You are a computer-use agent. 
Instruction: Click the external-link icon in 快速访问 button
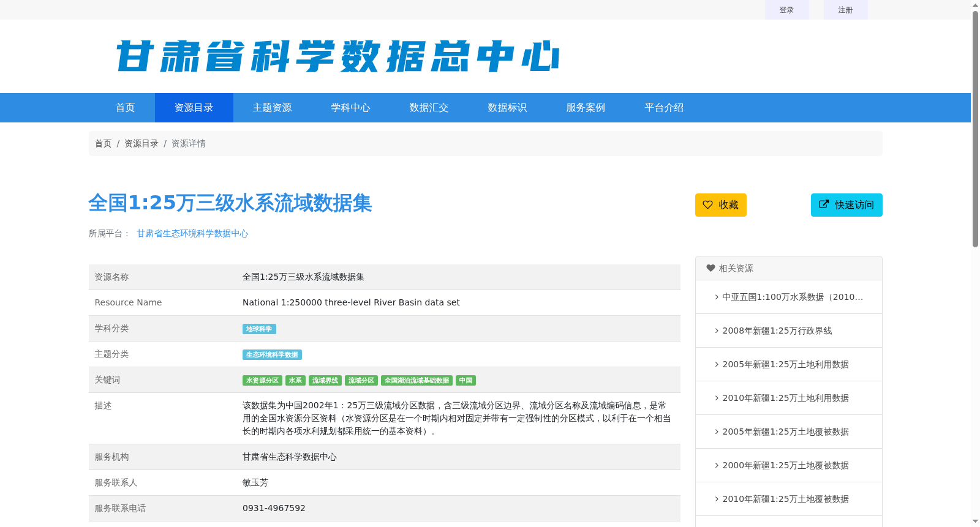click(x=824, y=205)
